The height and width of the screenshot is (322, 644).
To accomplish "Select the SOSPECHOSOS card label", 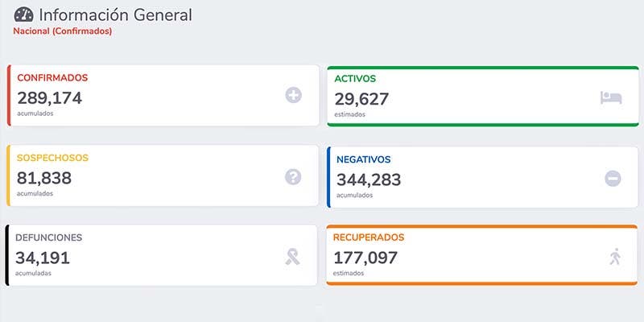I will 52,158.
